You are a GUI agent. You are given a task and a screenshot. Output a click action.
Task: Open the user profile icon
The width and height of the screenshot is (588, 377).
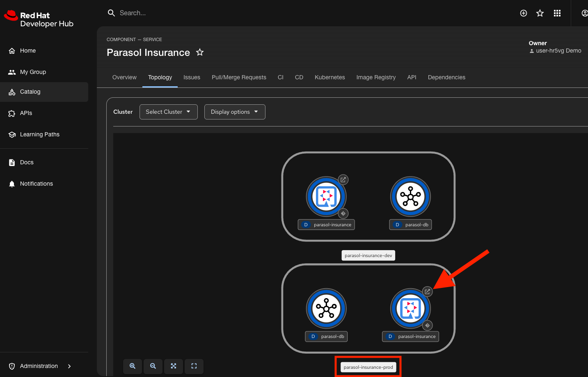pyautogui.click(x=585, y=13)
